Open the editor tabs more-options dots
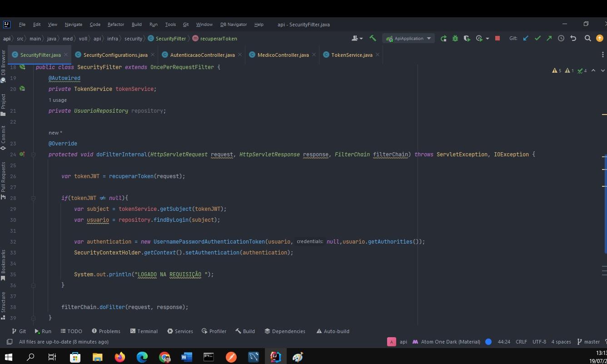This screenshot has width=607, height=364. (x=603, y=55)
